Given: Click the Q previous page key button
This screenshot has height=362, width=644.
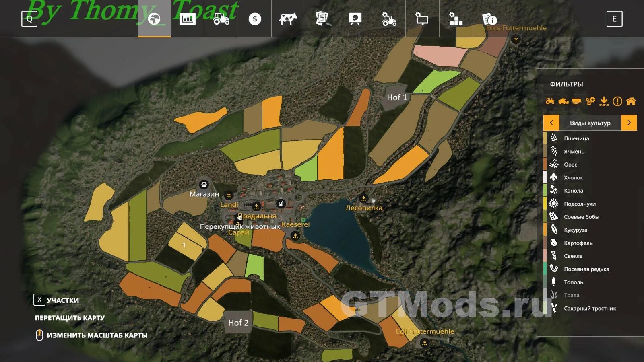Looking at the screenshot, I should 29,19.
